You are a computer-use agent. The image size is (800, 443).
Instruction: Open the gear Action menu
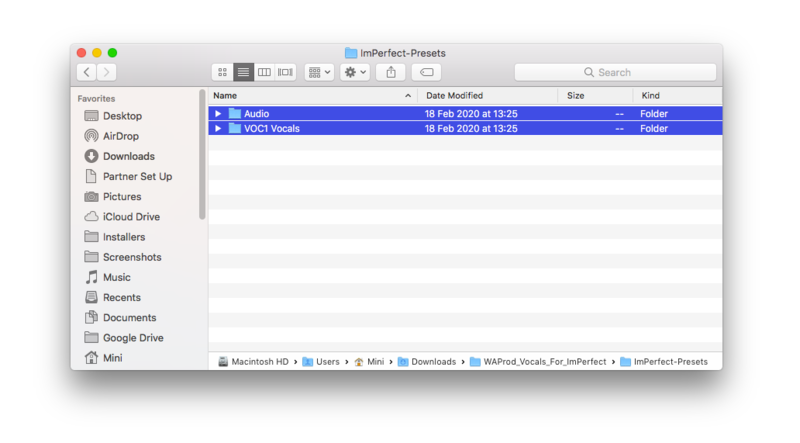[x=355, y=72]
